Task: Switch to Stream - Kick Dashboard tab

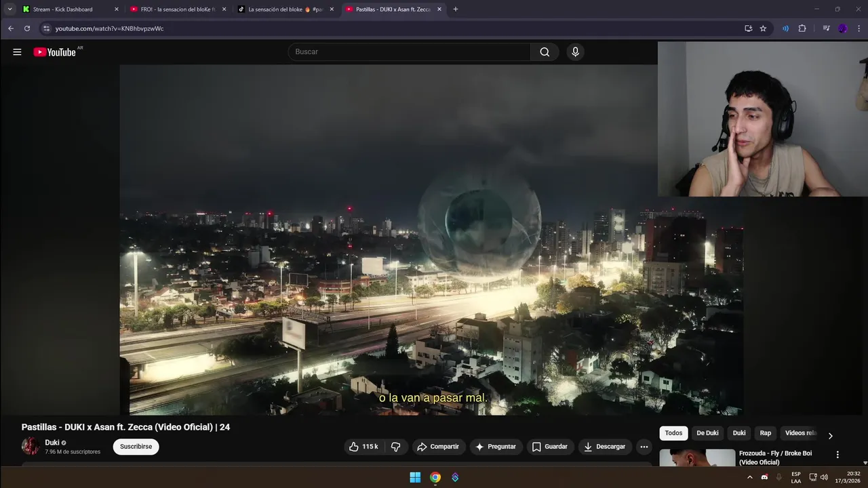Action: pyautogui.click(x=62, y=9)
